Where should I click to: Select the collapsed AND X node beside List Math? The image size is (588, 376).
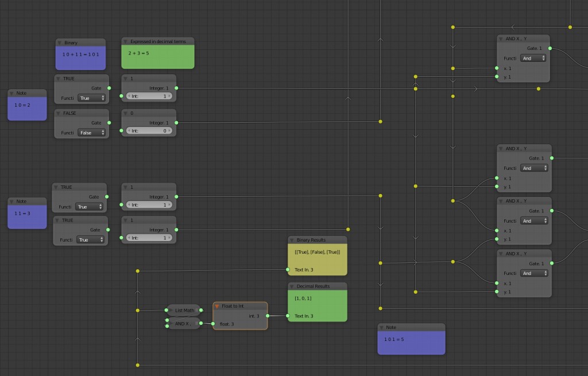pyautogui.click(x=183, y=323)
